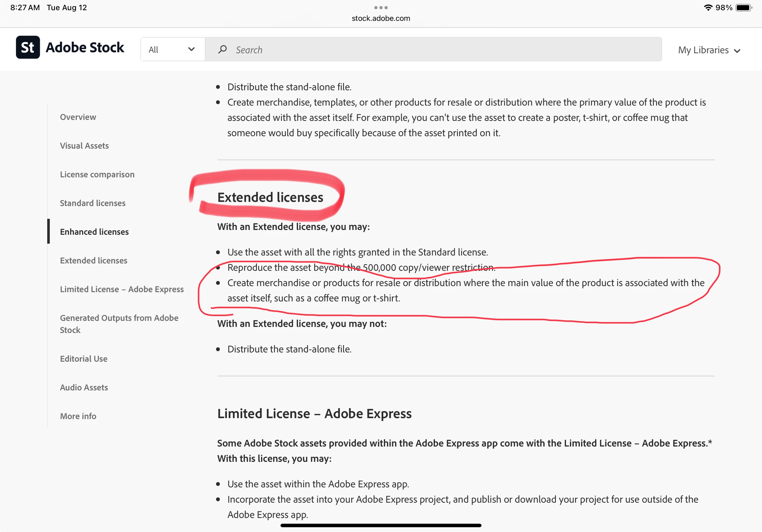
Task: Open the All category dropdown
Action: [x=172, y=49]
